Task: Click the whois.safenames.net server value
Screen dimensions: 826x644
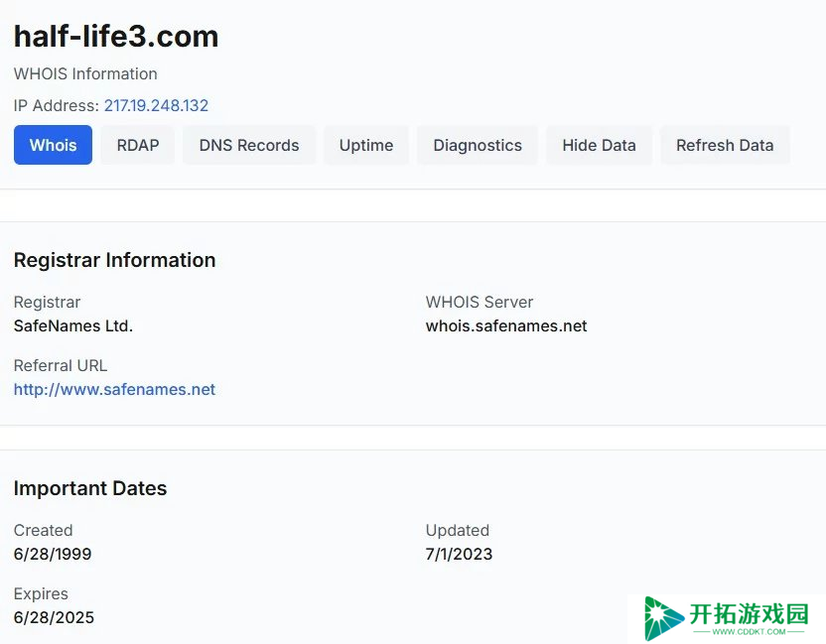Action: tap(506, 325)
